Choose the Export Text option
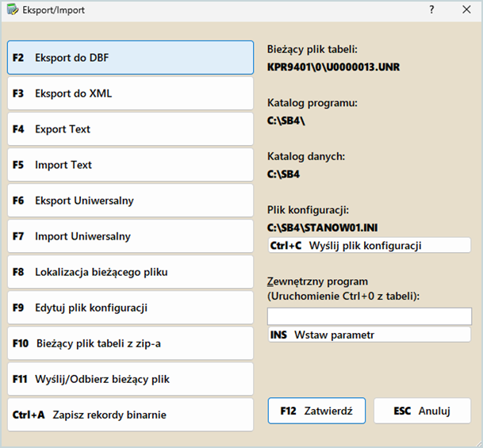The image size is (483, 448). pyautogui.click(x=130, y=129)
